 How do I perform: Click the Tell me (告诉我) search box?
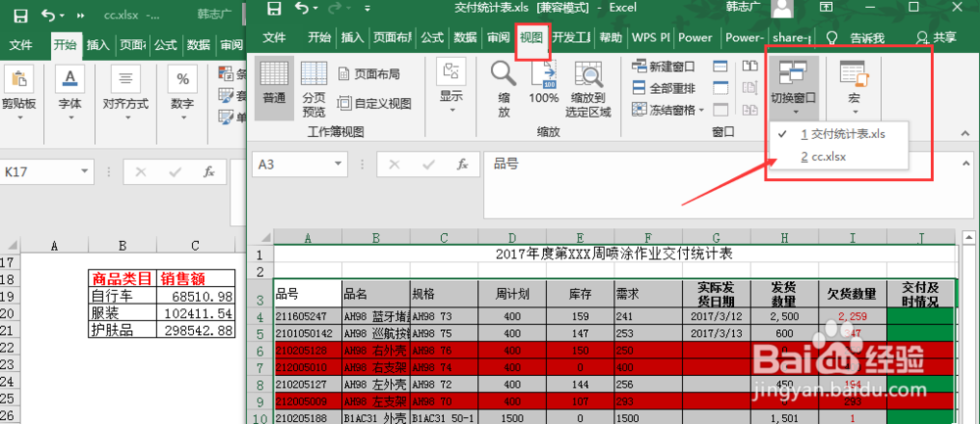[857, 38]
